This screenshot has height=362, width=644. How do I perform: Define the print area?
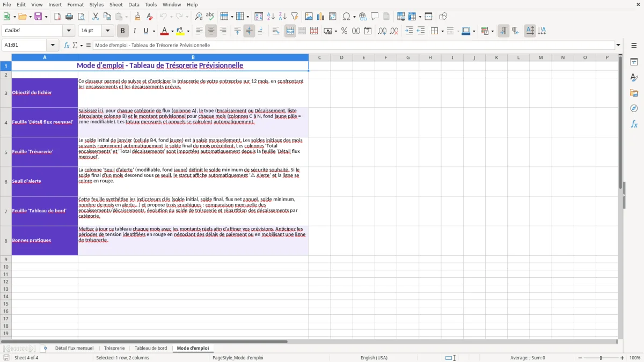401,17
